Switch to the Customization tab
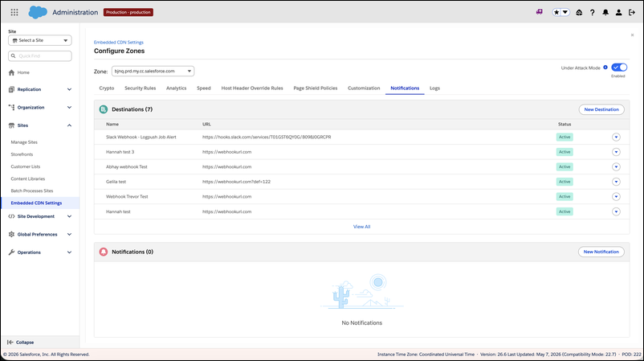Screen dimensions: 644x361 [x=364, y=88]
